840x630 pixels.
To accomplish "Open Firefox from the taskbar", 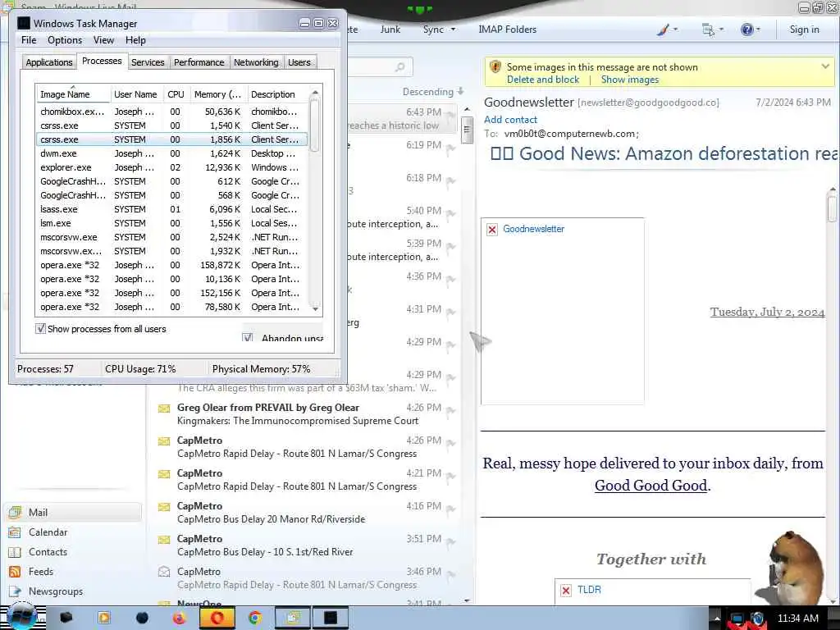I will tap(179, 619).
